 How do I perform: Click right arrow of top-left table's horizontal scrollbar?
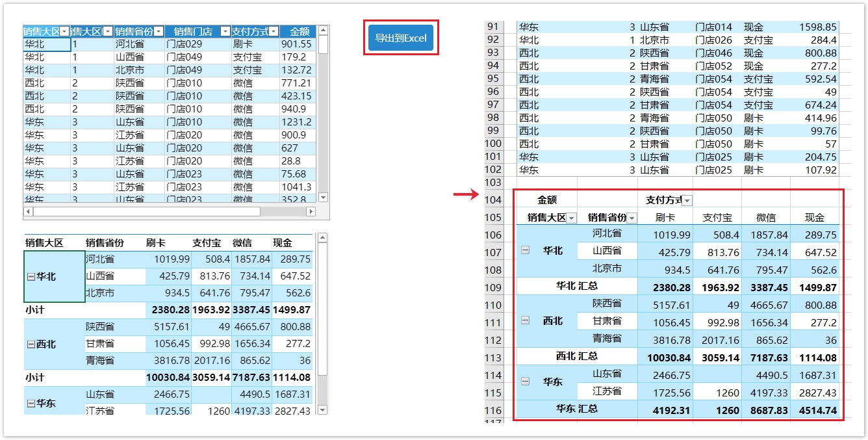pyautogui.click(x=311, y=212)
